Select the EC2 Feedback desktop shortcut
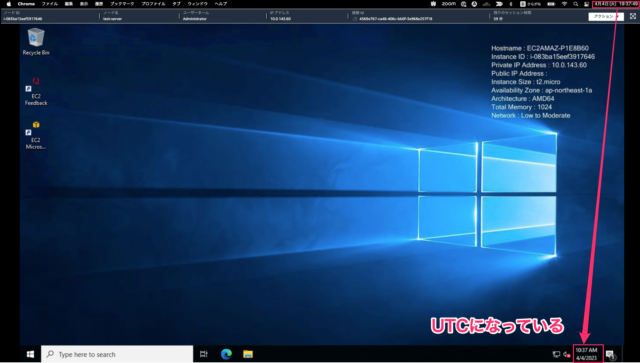 [36, 91]
